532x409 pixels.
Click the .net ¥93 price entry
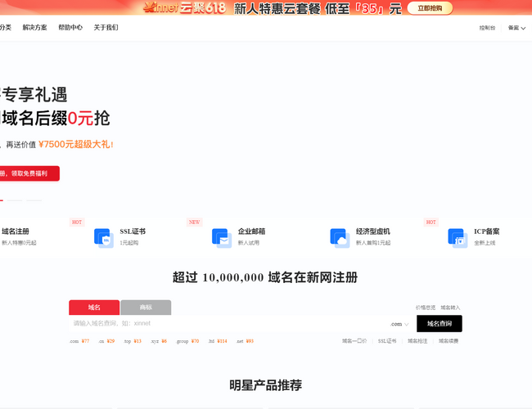(245, 341)
